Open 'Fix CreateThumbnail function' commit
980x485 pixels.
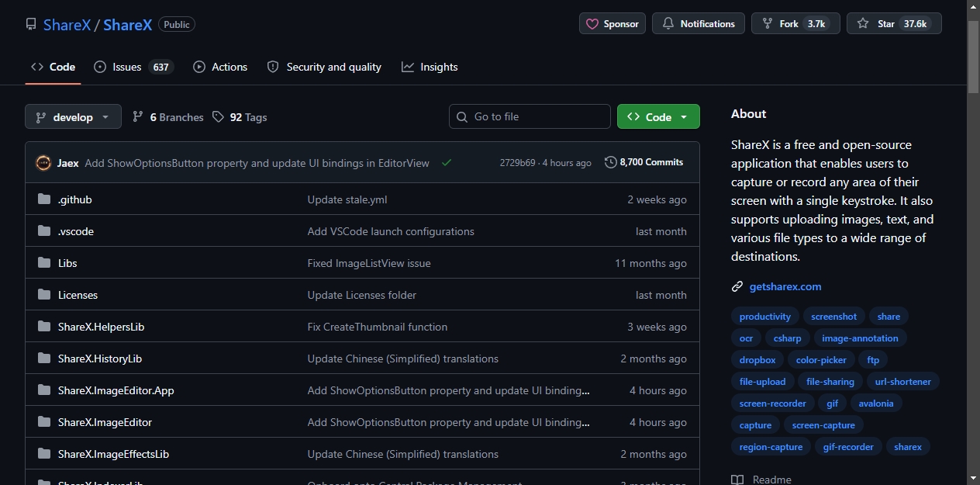point(378,327)
